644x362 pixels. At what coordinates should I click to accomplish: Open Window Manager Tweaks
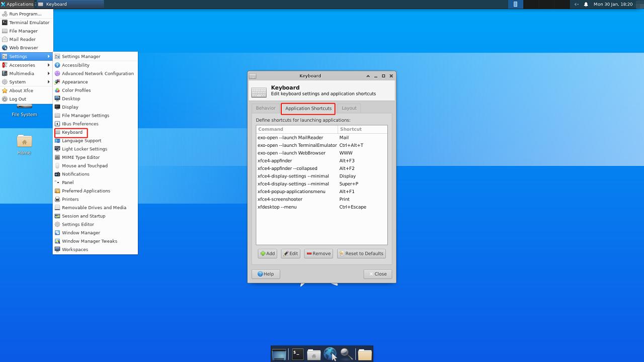[95, 241]
